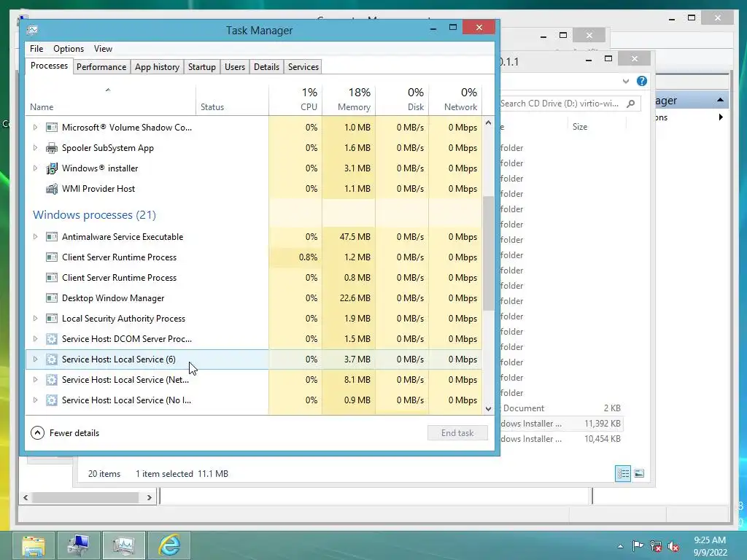This screenshot has width=747, height=560.
Task: Switch to the App history tab
Action: pyautogui.click(x=157, y=66)
